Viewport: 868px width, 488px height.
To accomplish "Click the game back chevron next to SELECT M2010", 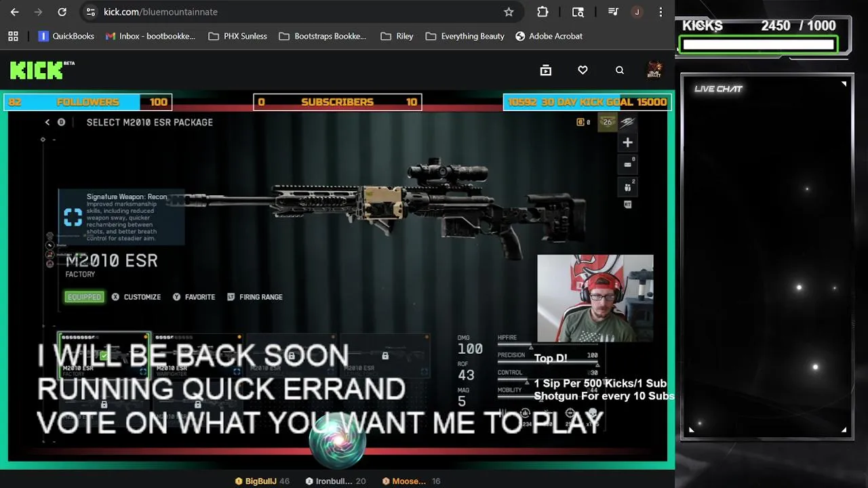I will click(47, 122).
